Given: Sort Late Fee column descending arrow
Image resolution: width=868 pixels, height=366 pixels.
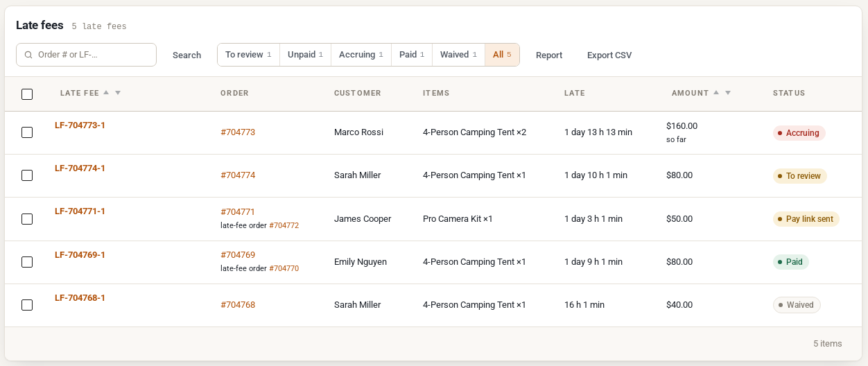Looking at the screenshot, I should (118, 92).
